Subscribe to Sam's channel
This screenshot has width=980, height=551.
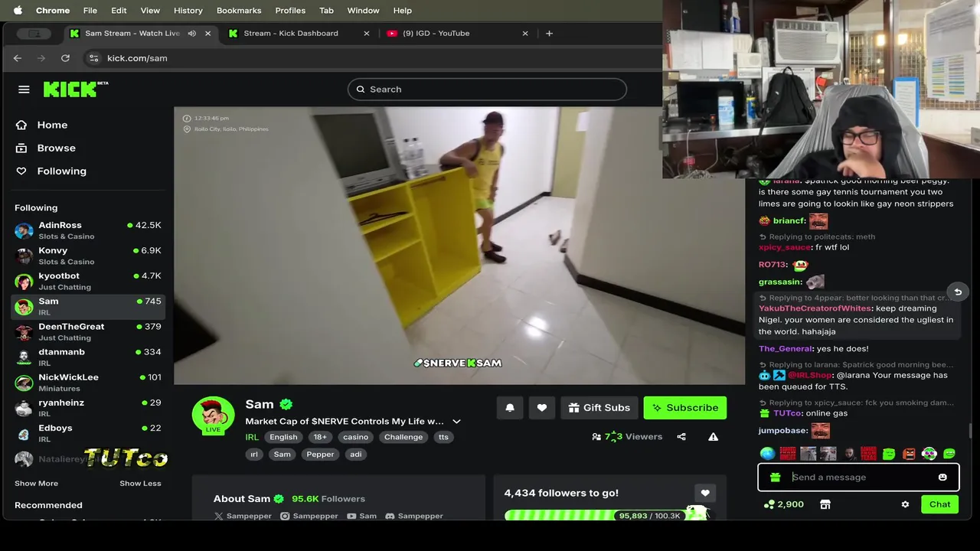coord(685,408)
